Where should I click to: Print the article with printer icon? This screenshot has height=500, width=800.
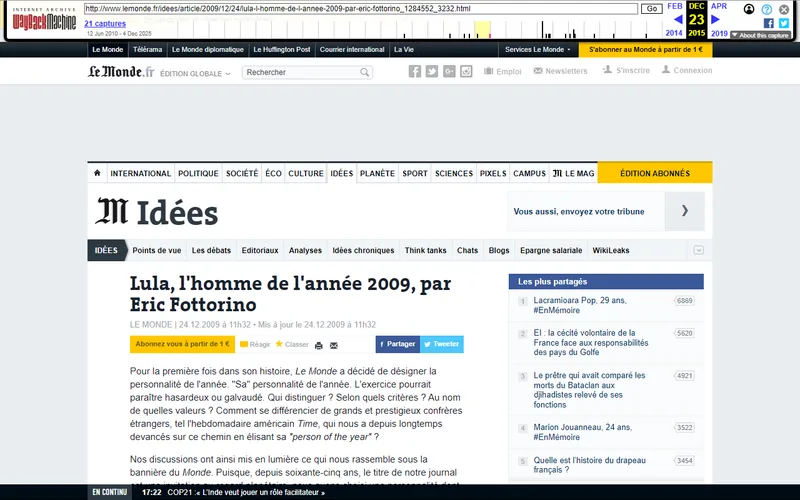click(x=319, y=345)
